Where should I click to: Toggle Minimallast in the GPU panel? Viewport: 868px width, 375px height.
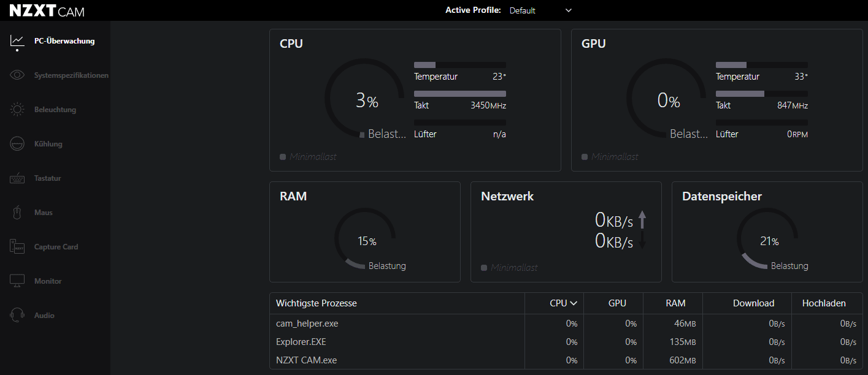(x=585, y=157)
